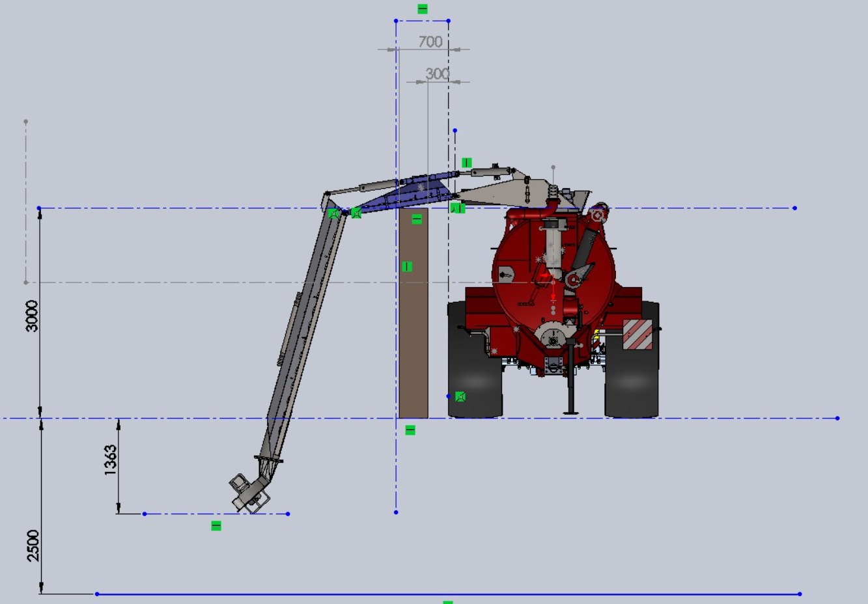Click the pump head at the boom end
Image resolution: width=868 pixels, height=604 pixels.
click(249, 491)
